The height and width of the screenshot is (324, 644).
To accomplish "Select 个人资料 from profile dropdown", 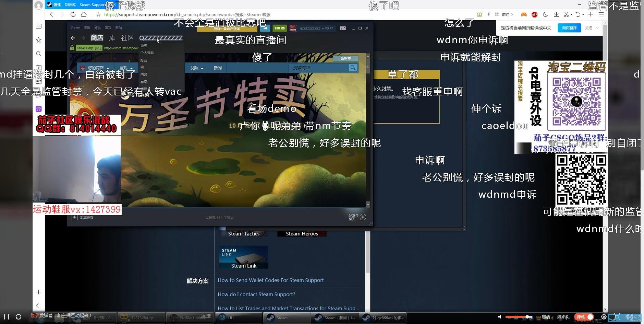I will click(x=147, y=53).
